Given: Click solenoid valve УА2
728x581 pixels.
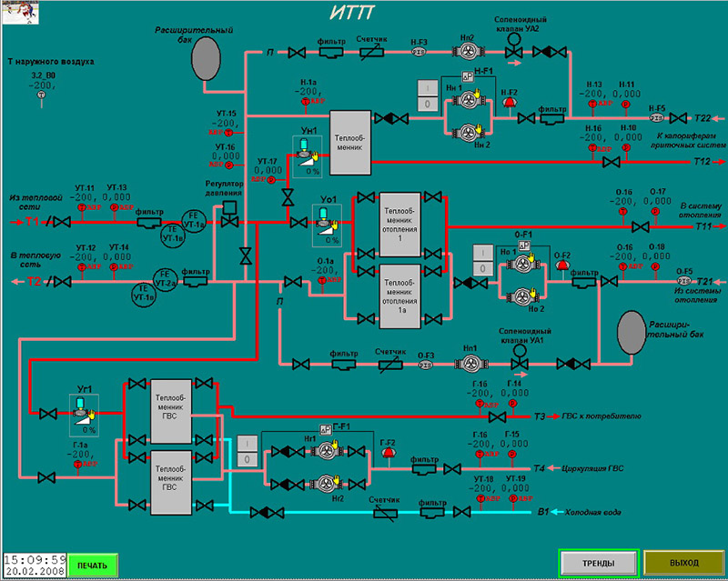Looking at the screenshot, I should (513, 46).
